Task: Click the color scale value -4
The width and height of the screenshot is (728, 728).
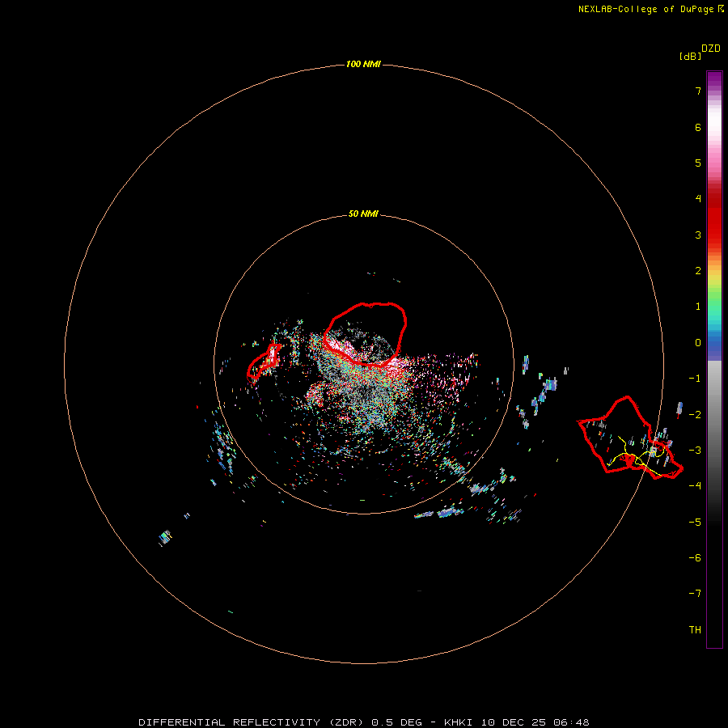Action: [x=695, y=485]
